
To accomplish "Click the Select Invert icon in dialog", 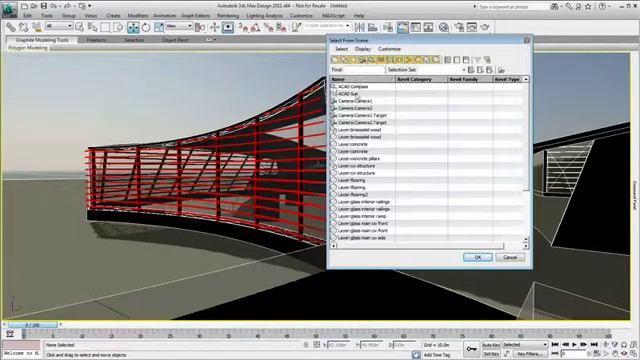I will click(466, 60).
